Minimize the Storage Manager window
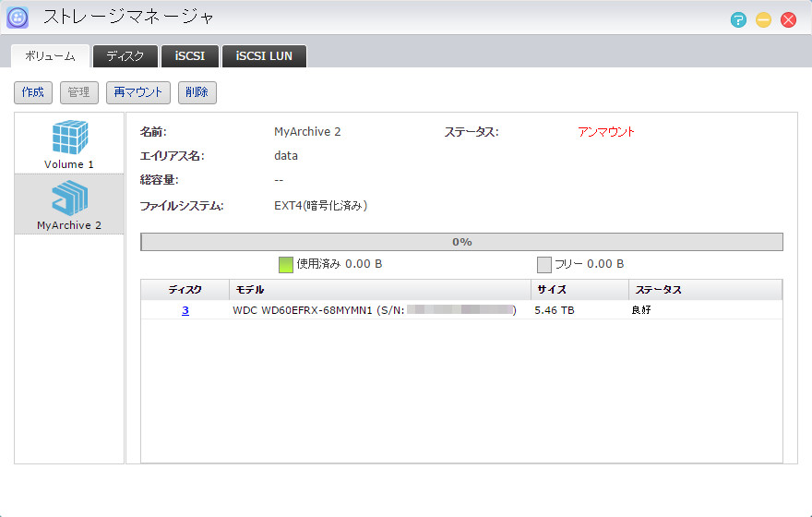812x517 pixels. click(x=763, y=20)
